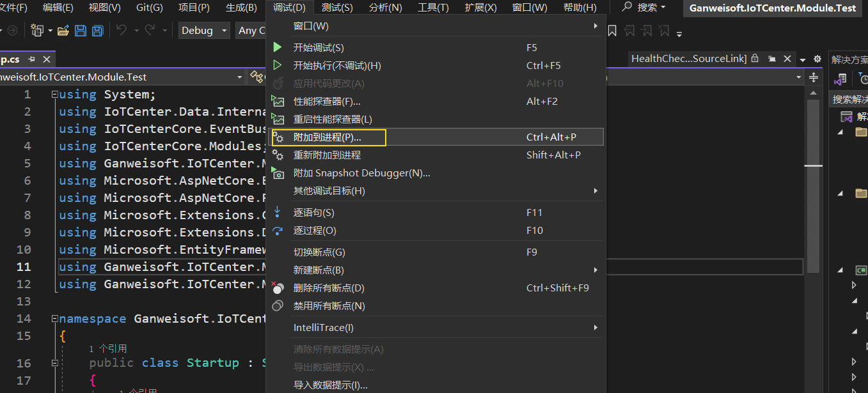This screenshot has height=393, width=868.
Task: Click the gears icon beside 重新附加到进程
Action: pos(278,155)
